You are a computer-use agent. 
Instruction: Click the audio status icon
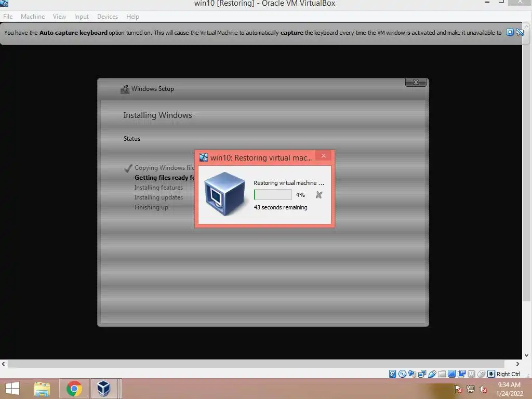tap(412, 374)
